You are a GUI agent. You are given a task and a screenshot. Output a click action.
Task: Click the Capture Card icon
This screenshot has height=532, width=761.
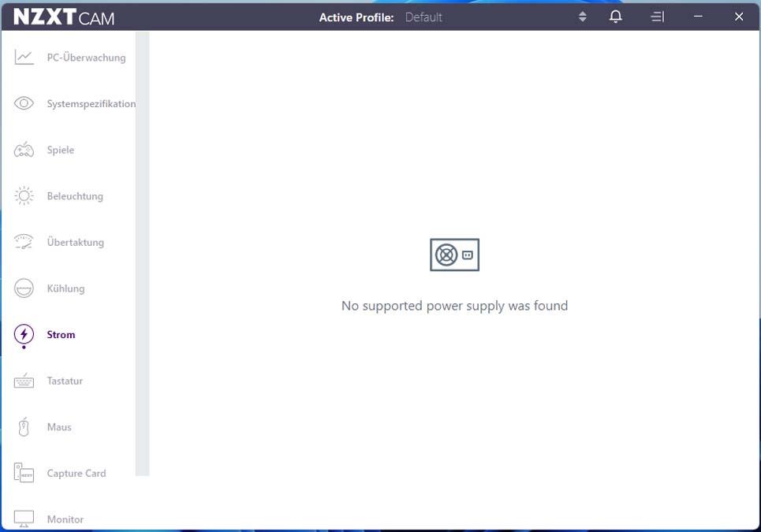coord(24,473)
